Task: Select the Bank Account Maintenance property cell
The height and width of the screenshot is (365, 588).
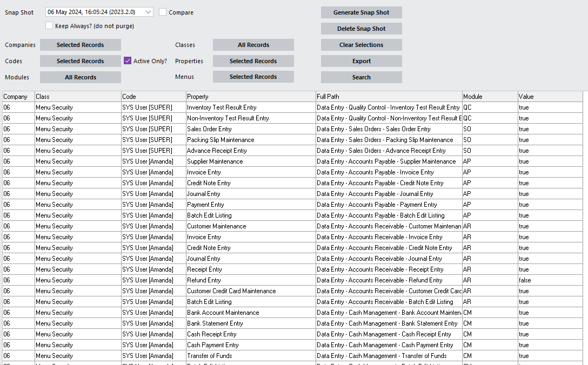Action: pyautogui.click(x=251, y=313)
